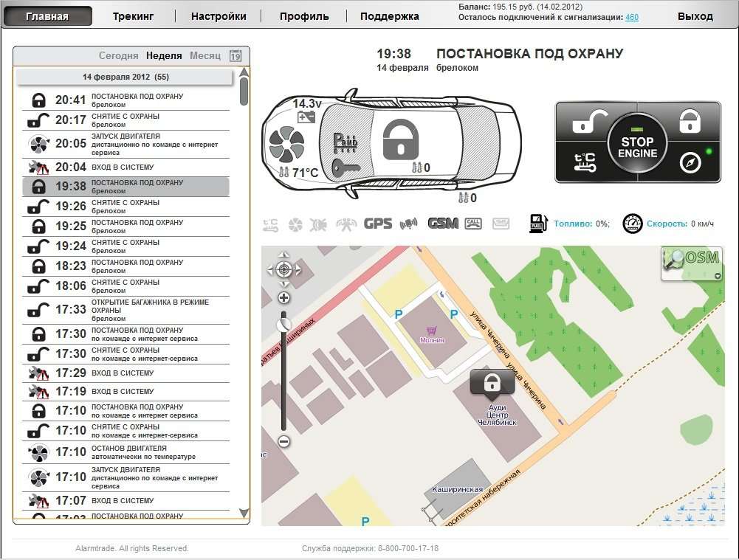Click the ignition key icon on car diagram

coord(346,167)
